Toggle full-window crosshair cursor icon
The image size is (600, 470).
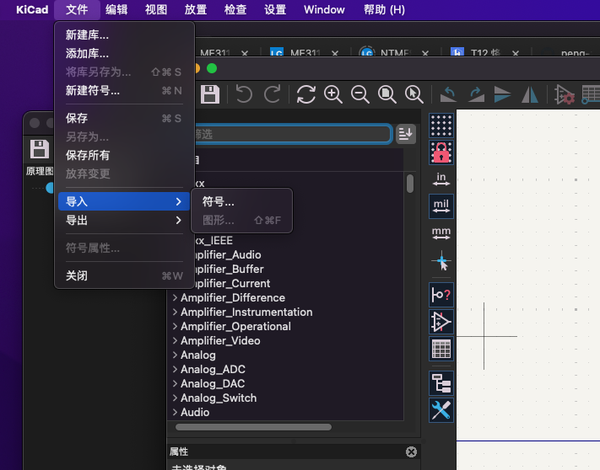tap(441, 261)
